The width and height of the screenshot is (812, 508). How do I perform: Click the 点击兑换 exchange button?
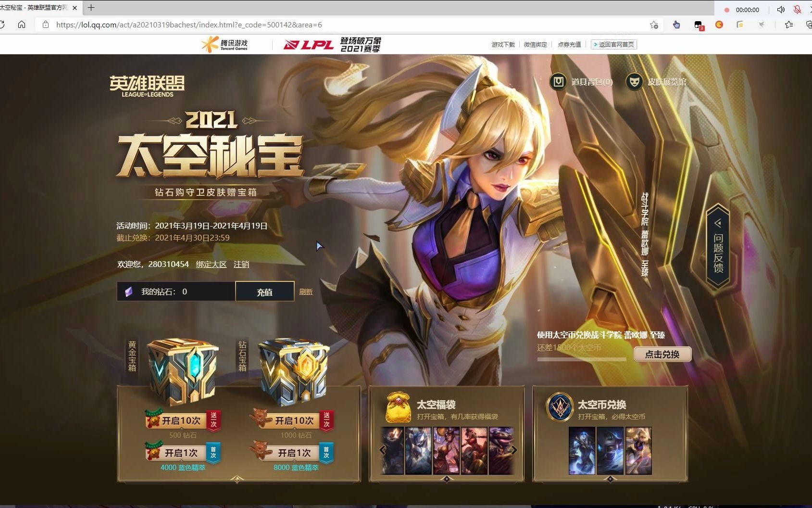pos(662,355)
